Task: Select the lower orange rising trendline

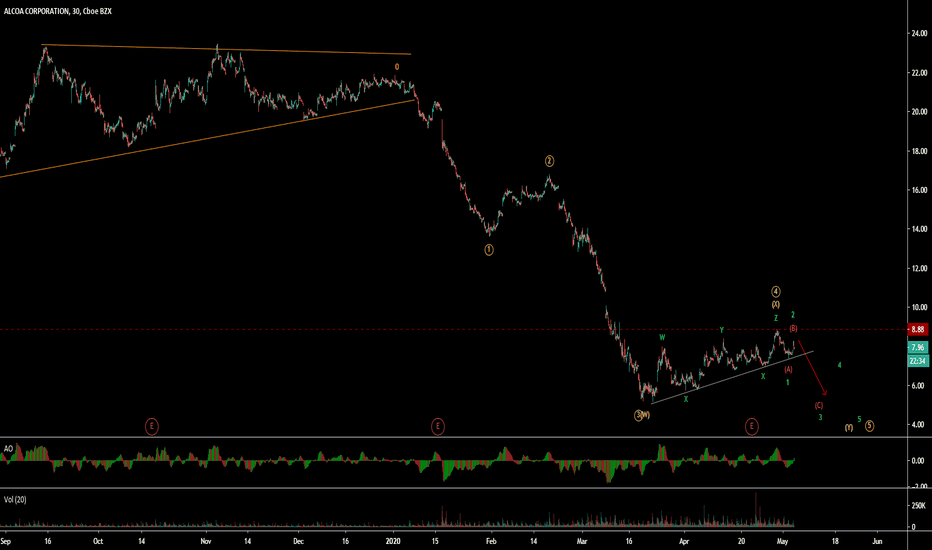Action: point(208,139)
